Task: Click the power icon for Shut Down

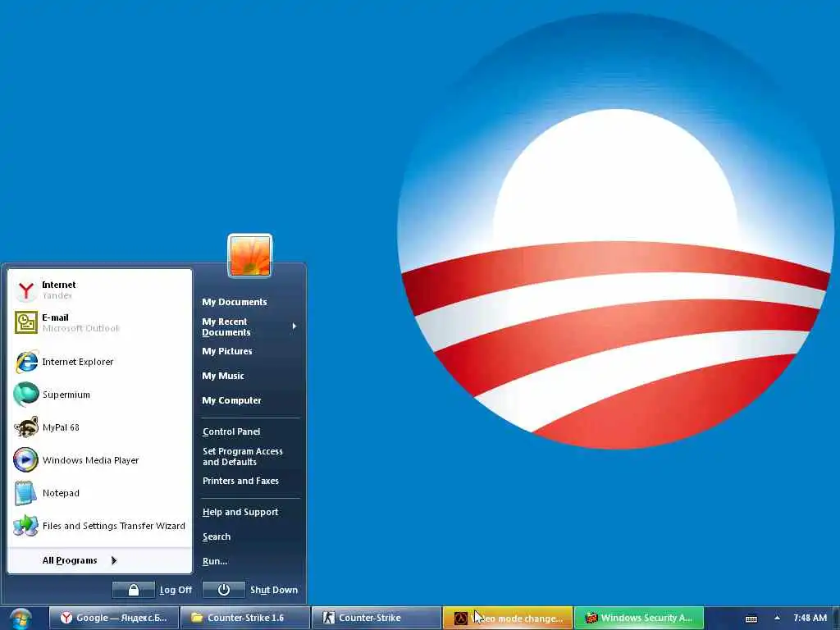Action: point(224,590)
